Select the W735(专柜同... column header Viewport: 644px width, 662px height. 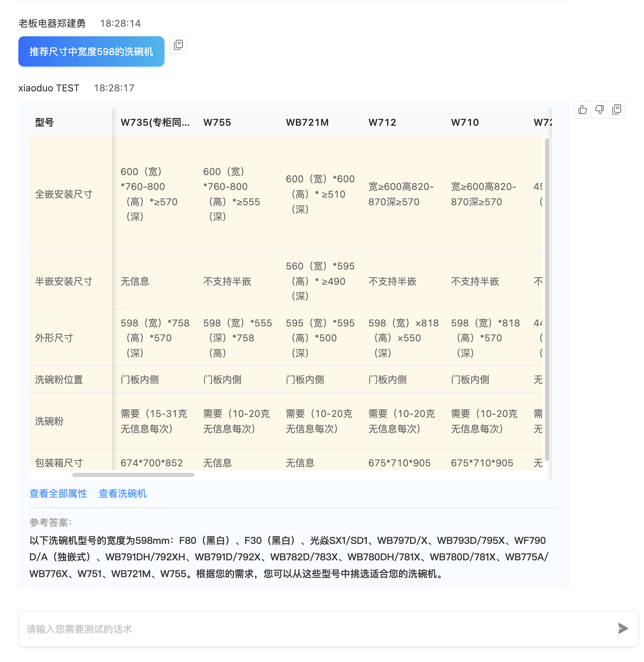[x=155, y=122]
